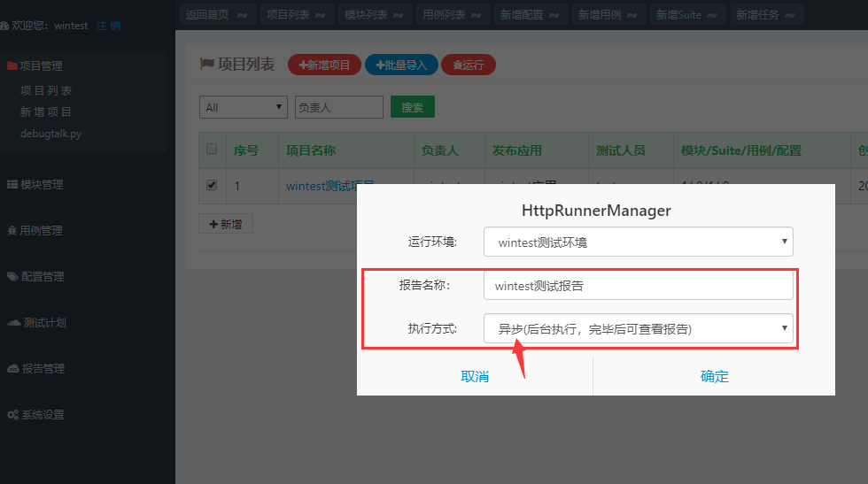
Task: Click the 注销 logout link
Action: point(109,26)
